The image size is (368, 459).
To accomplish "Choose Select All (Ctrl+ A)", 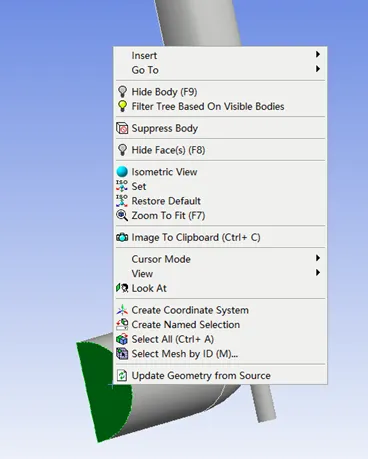I will (x=221, y=339).
